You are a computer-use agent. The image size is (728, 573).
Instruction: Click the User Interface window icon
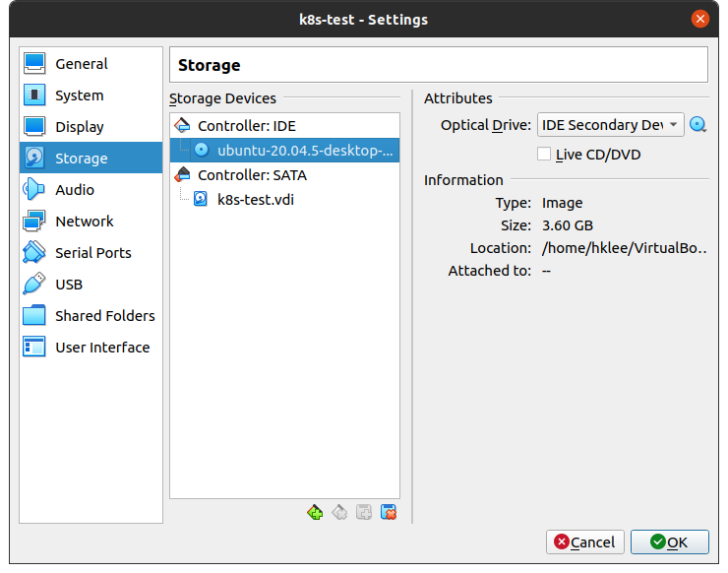pyautogui.click(x=34, y=347)
